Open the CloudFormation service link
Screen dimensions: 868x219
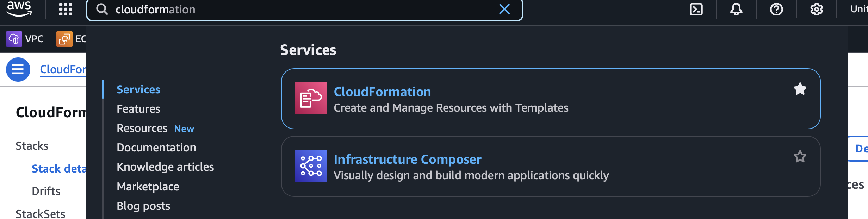click(x=382, y=92)
